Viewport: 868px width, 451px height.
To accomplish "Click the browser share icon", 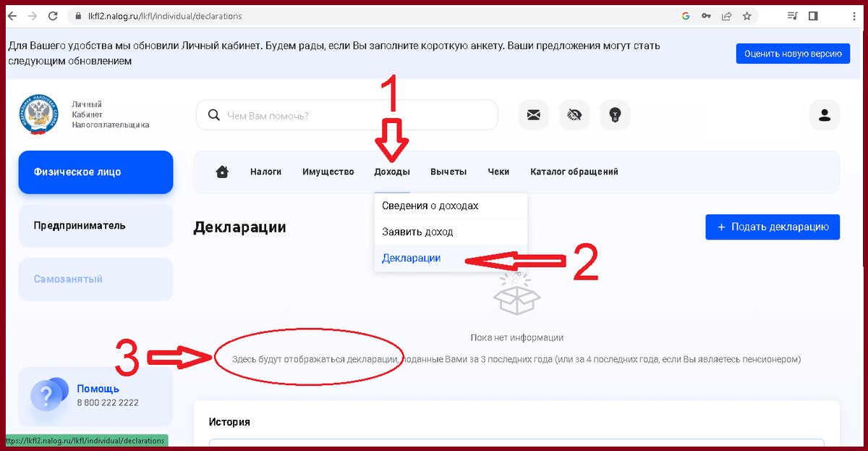I will 726,16.
